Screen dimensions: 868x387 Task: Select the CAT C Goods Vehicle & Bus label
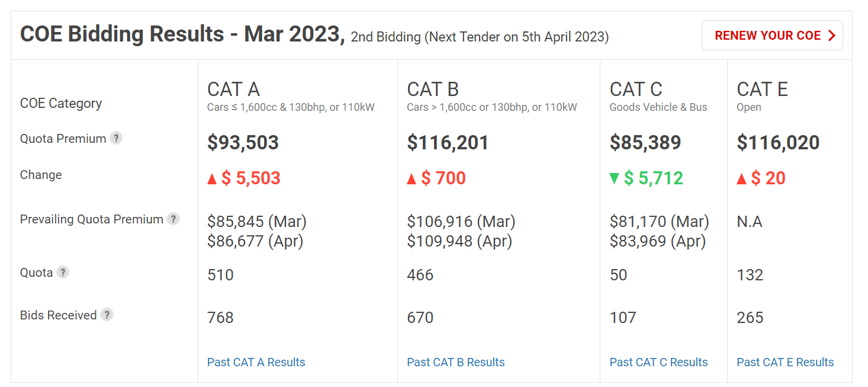tap(658, 107)
